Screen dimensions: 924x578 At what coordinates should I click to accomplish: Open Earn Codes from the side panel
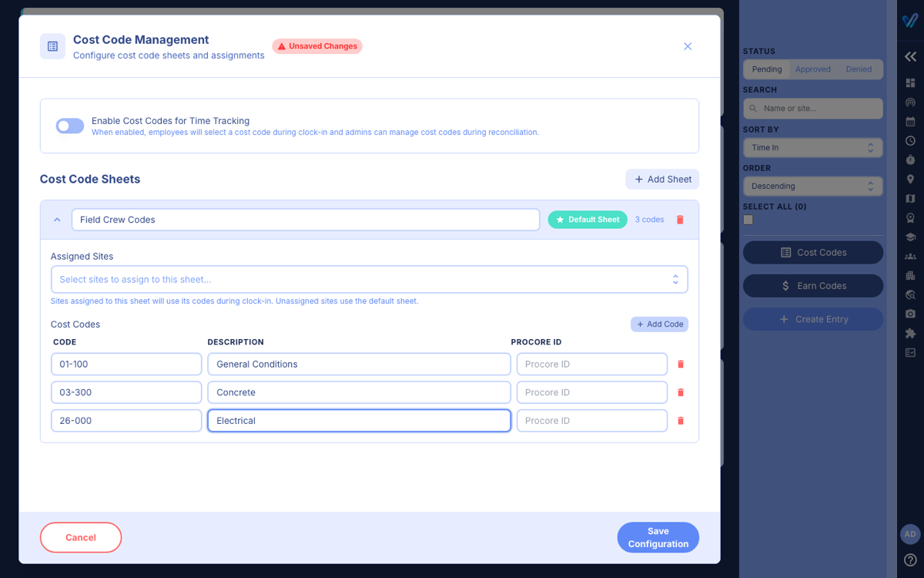coord(813,286)
